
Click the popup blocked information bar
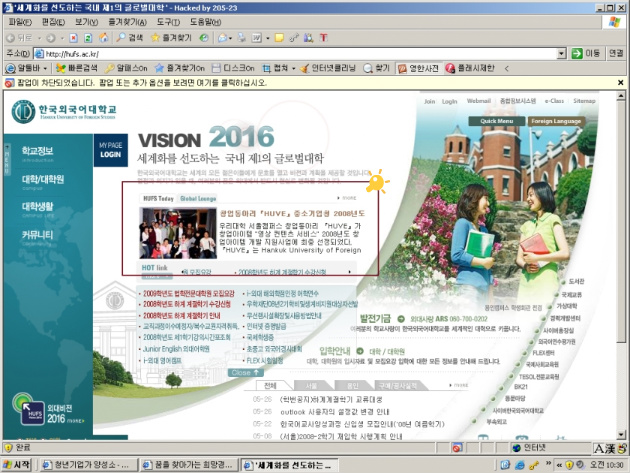(309, 83)
